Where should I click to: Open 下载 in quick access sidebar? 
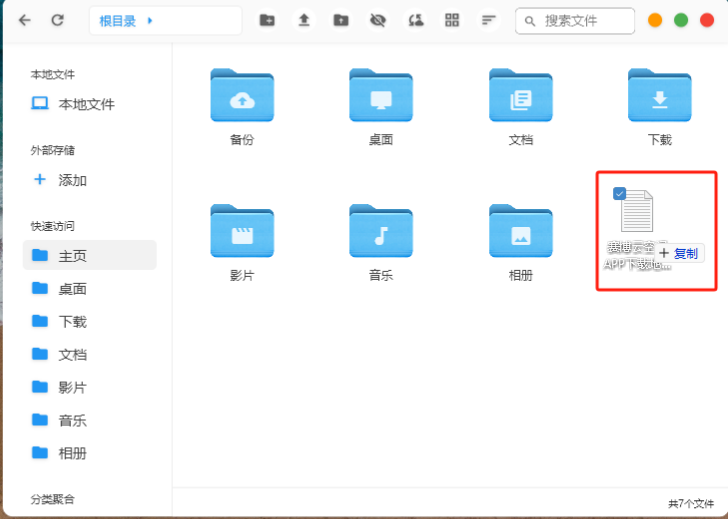pyautogui.click(x=72, y=321)
